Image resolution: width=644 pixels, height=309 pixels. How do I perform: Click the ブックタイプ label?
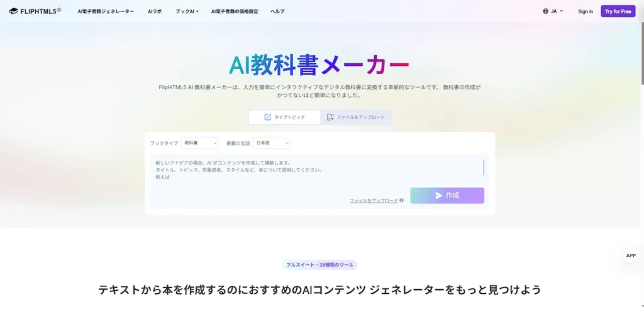[164, 143]
